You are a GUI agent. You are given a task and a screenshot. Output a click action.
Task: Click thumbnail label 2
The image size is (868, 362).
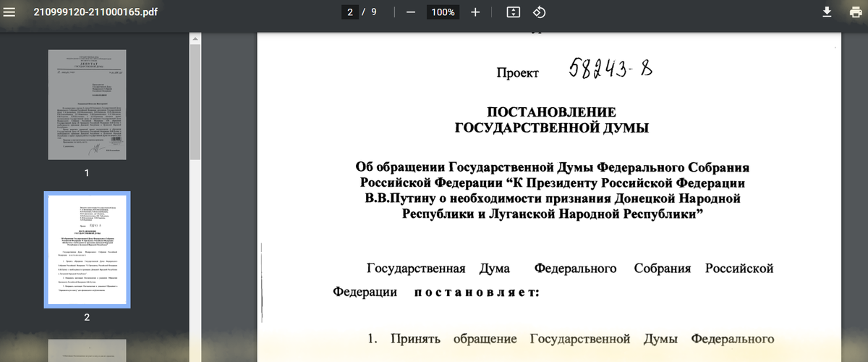click(x=87, y=317)
